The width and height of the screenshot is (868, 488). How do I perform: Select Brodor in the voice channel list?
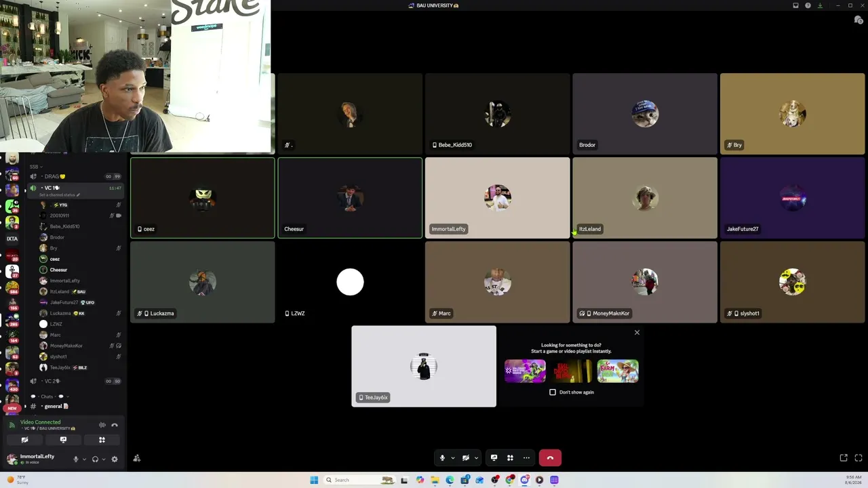[x=80, y=237]
